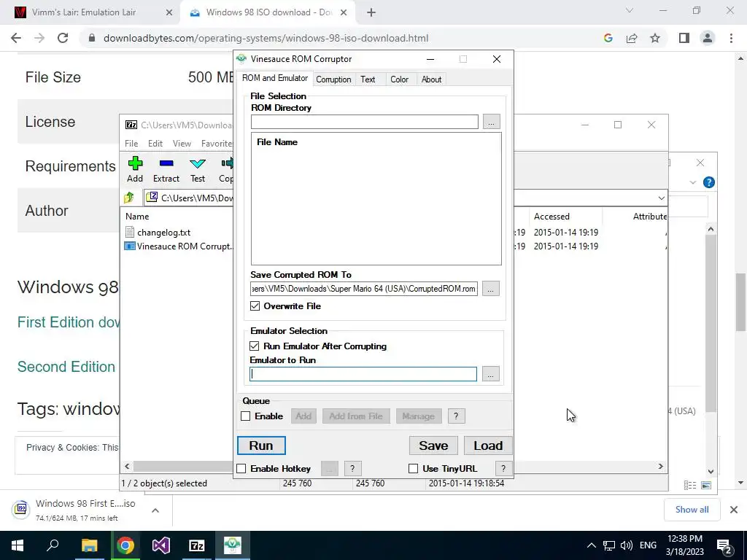747x560 pixels.
Task: Click ROM Directory text field
Action: coord(365,122)
